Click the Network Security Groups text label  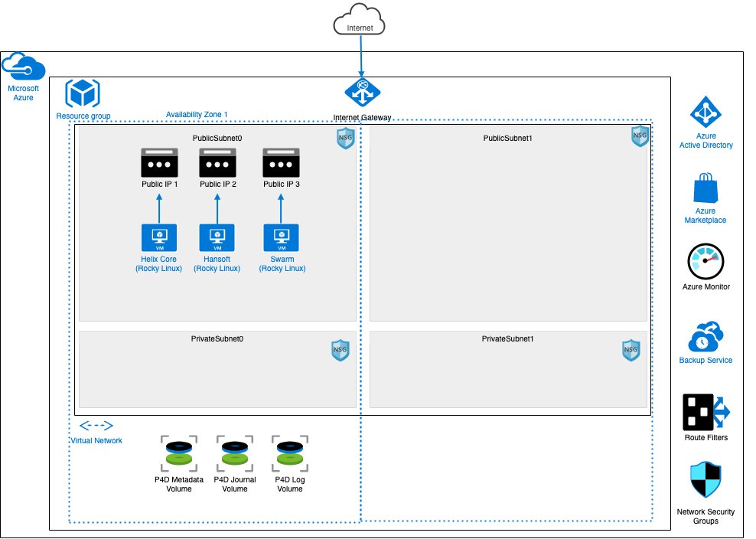[705, 516]
